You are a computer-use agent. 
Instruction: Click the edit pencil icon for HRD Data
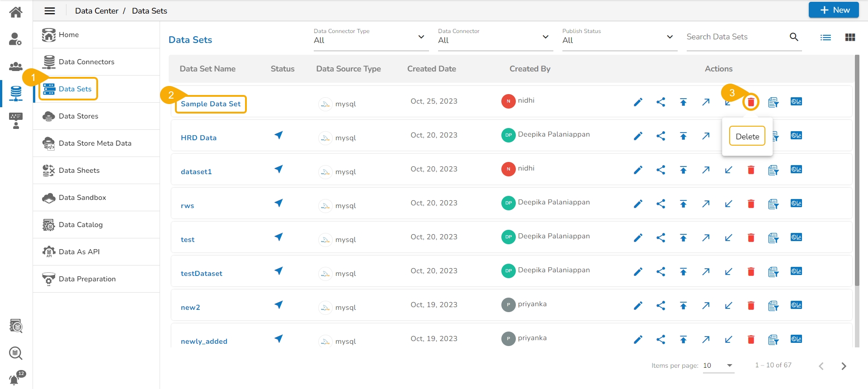click(x=638, y=136)
